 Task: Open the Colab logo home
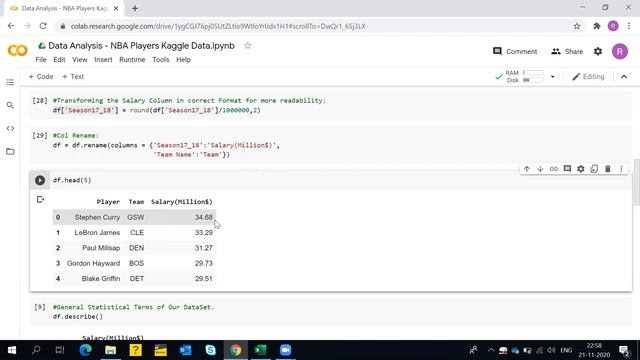(18, 51)
